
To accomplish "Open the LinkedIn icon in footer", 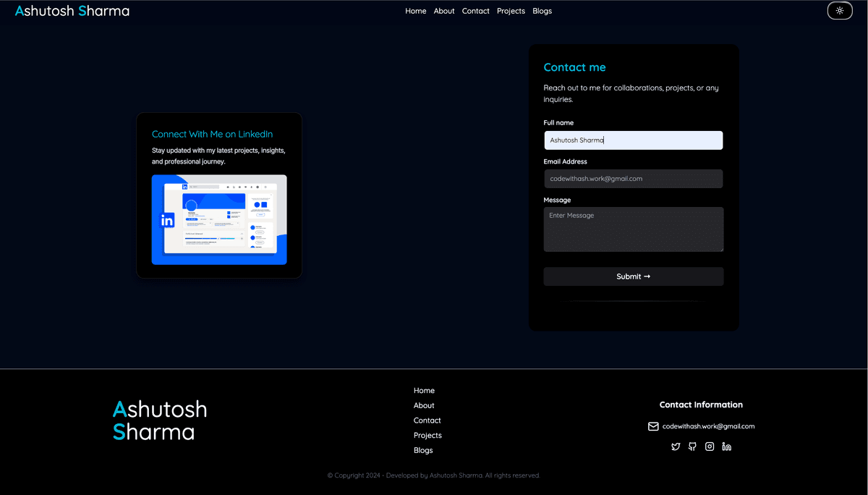I will click(x=726, y=447).
